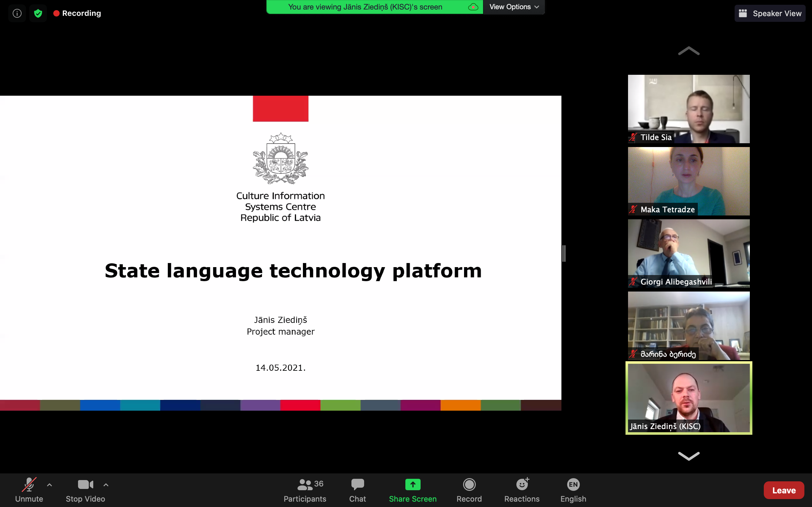Select Maka Tetradze's video thumbnail
This screenshot has height=507, width=812.
[689, 181]
